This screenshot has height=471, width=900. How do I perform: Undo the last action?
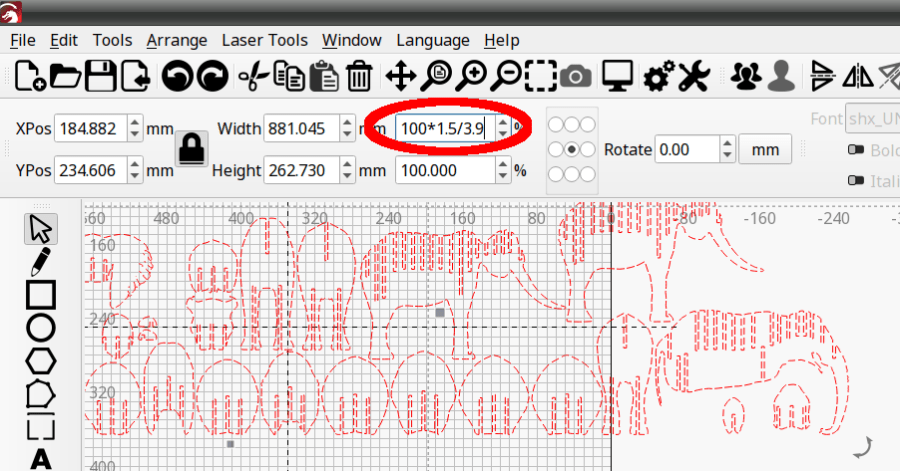point(177,76)
